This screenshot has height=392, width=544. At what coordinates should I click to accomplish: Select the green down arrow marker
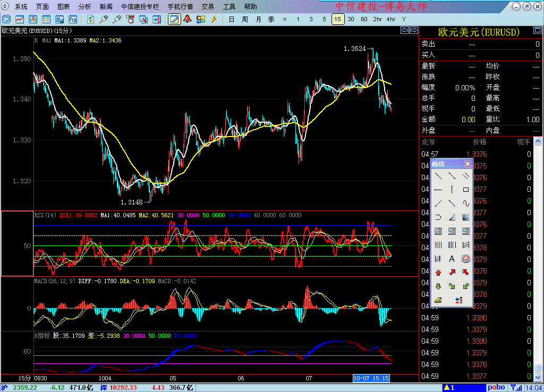pos(438,287)
